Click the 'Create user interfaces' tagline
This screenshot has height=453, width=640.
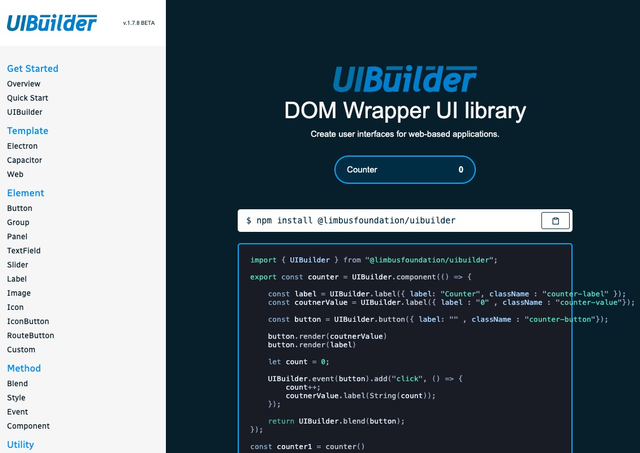pyautogui.click(x=404, y=134)
